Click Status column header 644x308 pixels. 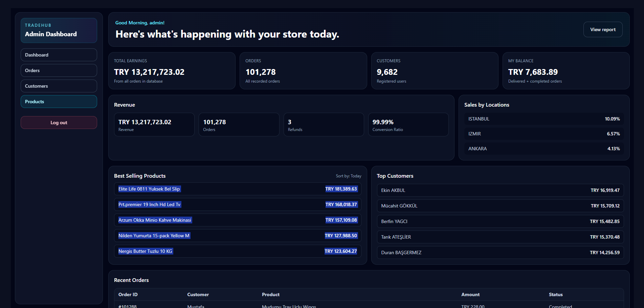pyautogui.click(x=556, y=294)
